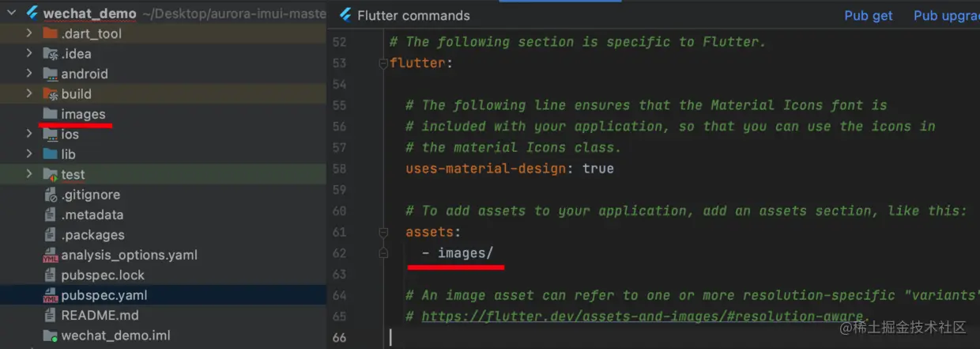Click the build folder icon
This screenshot has height=349, width=980.
[x=51, y=94]
